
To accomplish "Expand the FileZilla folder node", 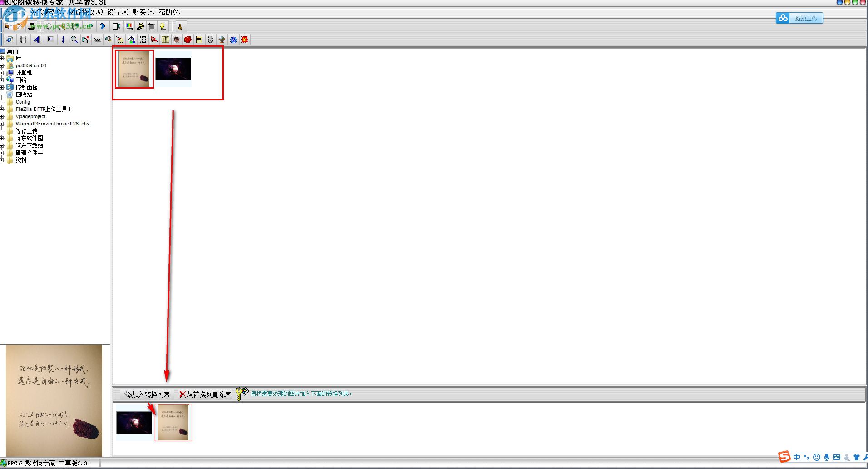I will pyautogui.click(x=2, y=109).
